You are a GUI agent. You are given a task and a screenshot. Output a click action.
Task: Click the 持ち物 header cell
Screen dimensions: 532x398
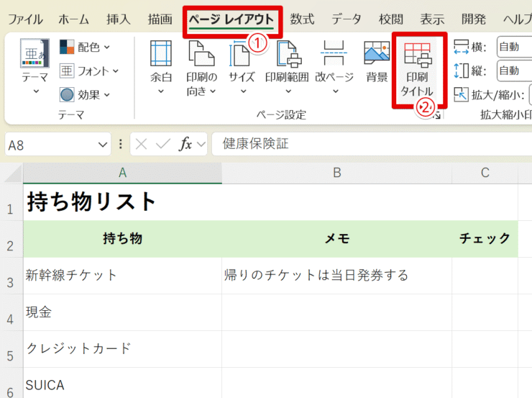(x=122, y=239)
